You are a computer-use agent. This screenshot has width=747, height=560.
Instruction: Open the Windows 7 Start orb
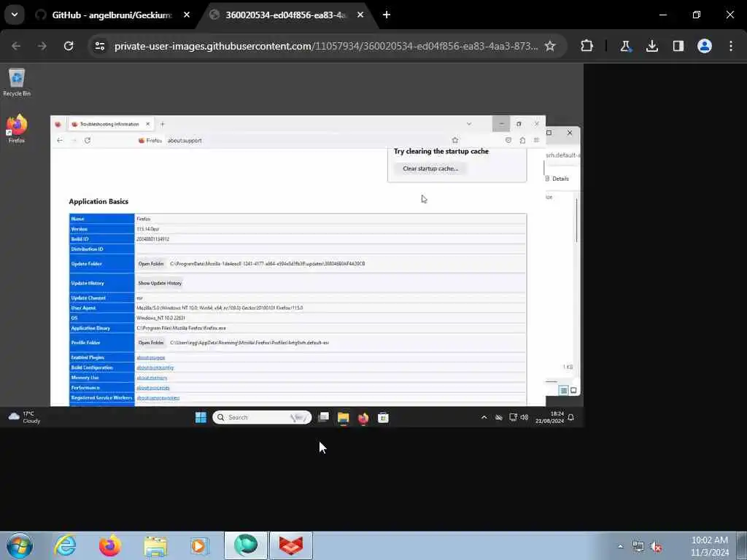(20, 545)
